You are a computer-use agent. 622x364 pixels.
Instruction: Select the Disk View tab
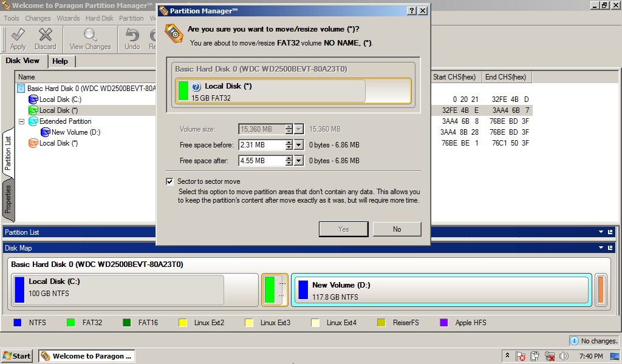click(x=22, y=61)
